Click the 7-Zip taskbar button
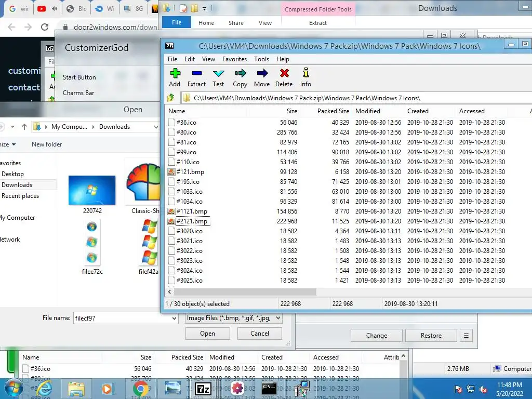The height and width of the screenshot is (399, 532). click(203, 389)
